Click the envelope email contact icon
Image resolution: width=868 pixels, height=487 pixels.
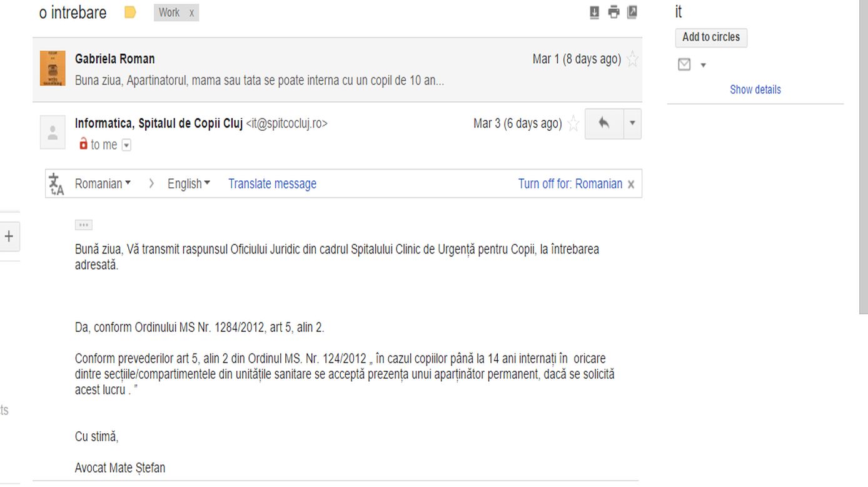(x=685, y=64)
